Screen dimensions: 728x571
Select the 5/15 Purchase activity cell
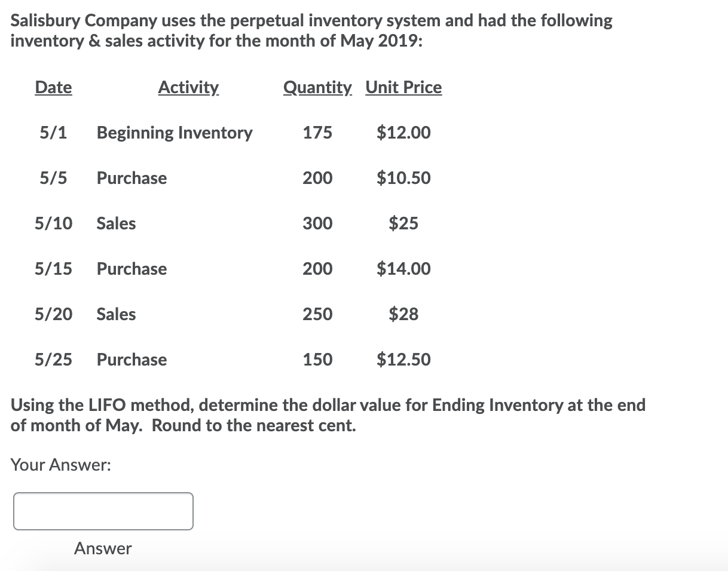pos(132,269)
